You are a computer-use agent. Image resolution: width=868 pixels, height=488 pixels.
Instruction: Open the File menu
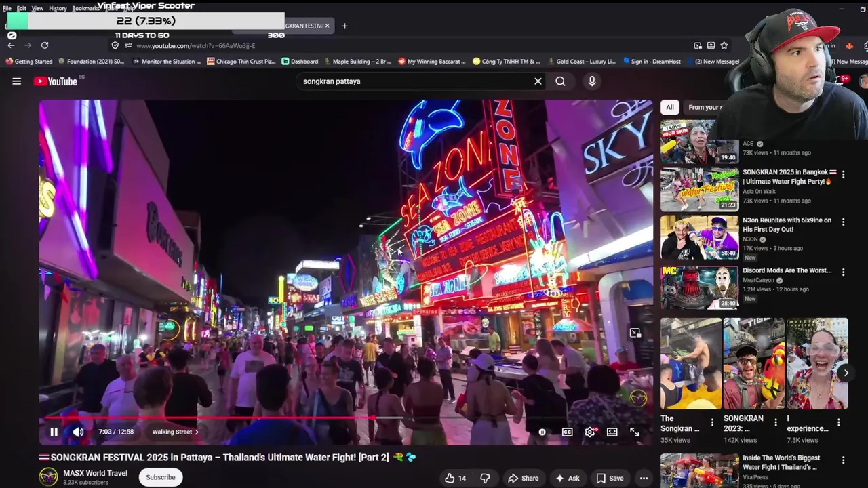(7, 8)
